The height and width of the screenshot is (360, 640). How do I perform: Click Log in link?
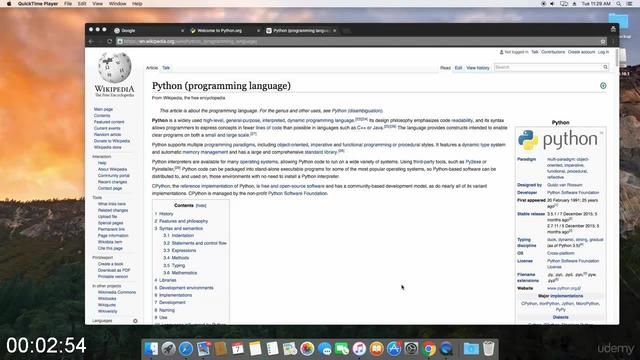[603, 52]
